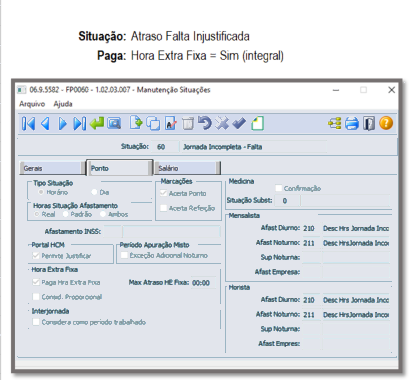
Task: Toggle the Acerta Ponto checkbox
Action: click(164, 193)
